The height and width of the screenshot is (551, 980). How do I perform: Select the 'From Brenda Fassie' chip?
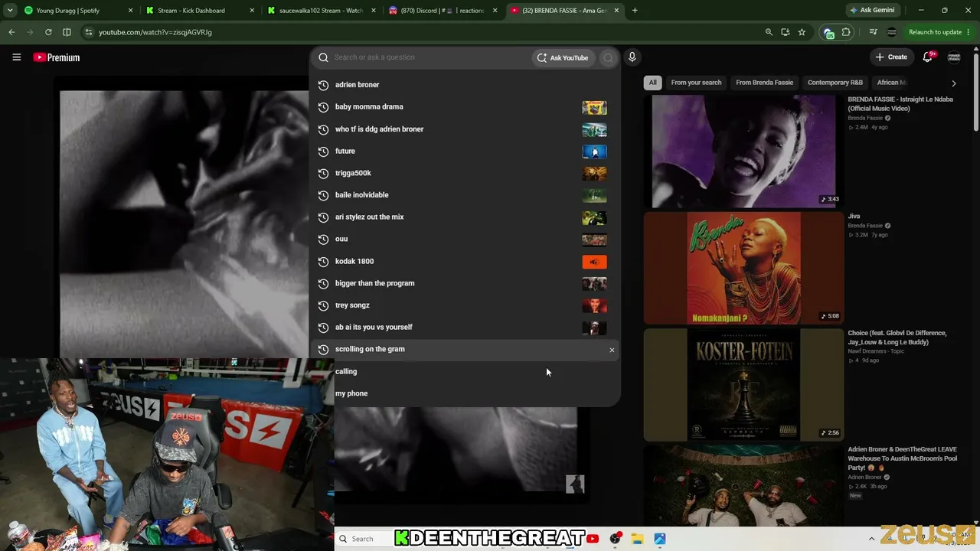764,83
